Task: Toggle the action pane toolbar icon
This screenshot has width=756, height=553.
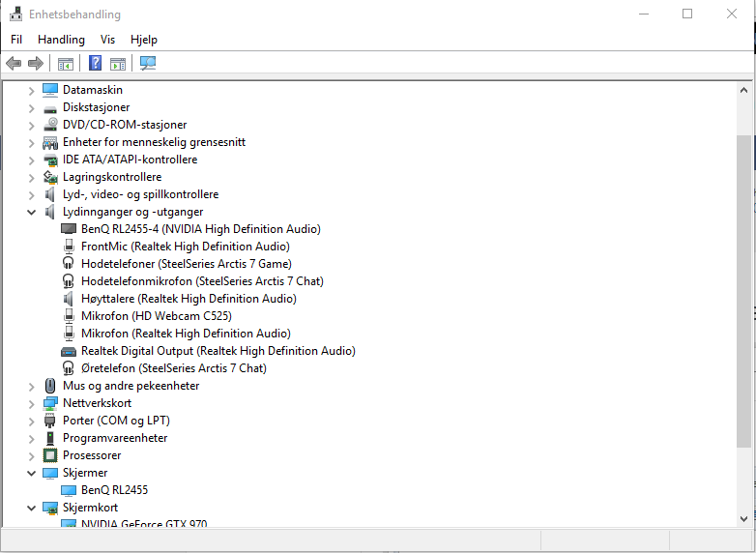Action: [x=118, y=63]
